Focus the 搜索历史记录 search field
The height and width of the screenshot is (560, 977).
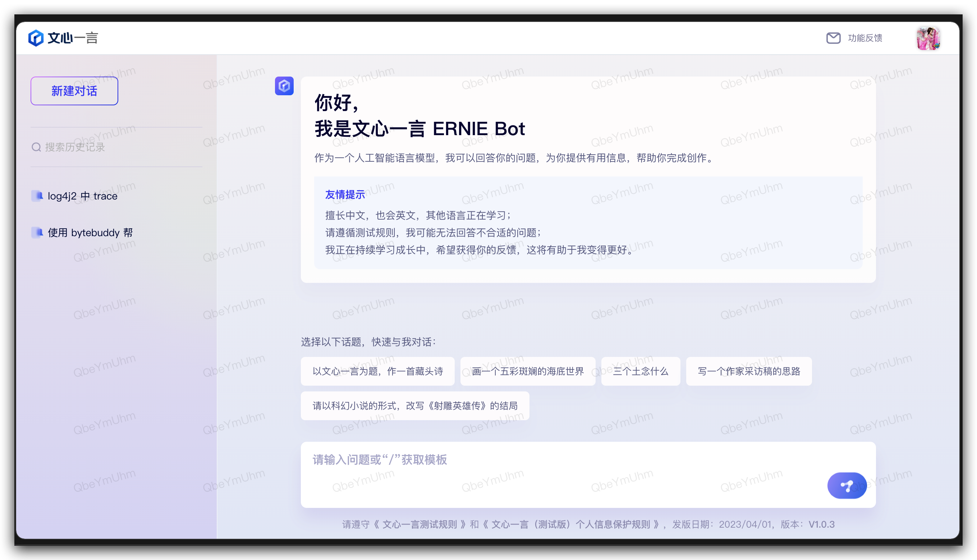point(116,147)
